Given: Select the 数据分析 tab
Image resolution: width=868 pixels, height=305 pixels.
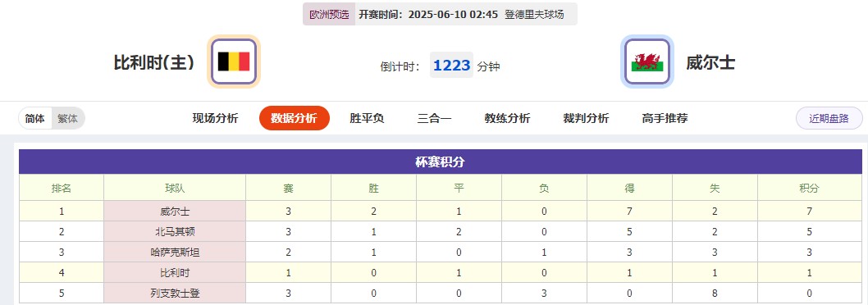Looking at the screenshot, I should click(x=294, y=118).
